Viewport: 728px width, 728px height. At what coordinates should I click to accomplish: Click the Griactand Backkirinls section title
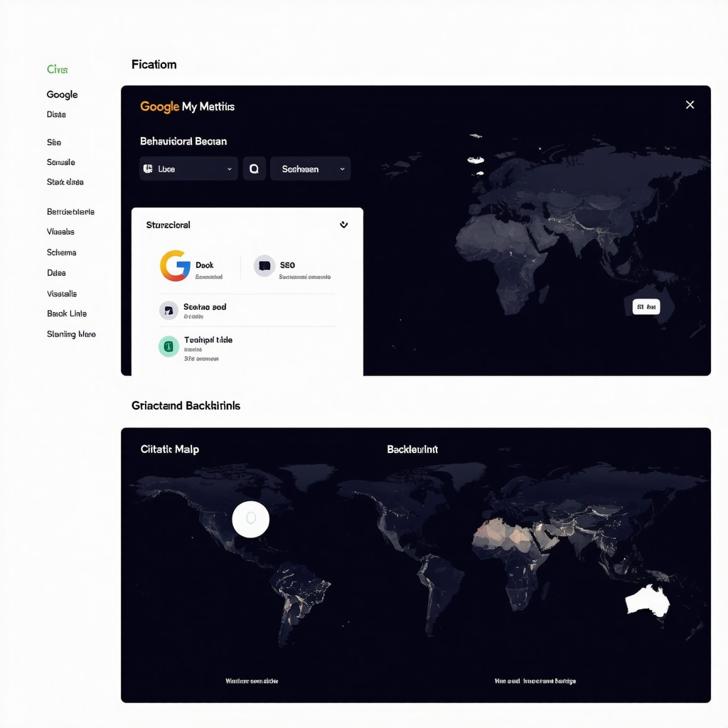click(x=186, y=405)
